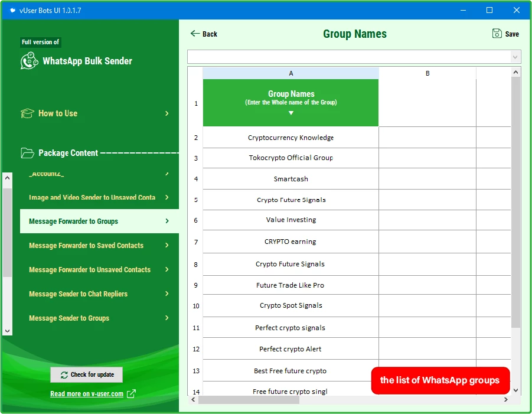Select row 2 header number

(x=196, y=138)
